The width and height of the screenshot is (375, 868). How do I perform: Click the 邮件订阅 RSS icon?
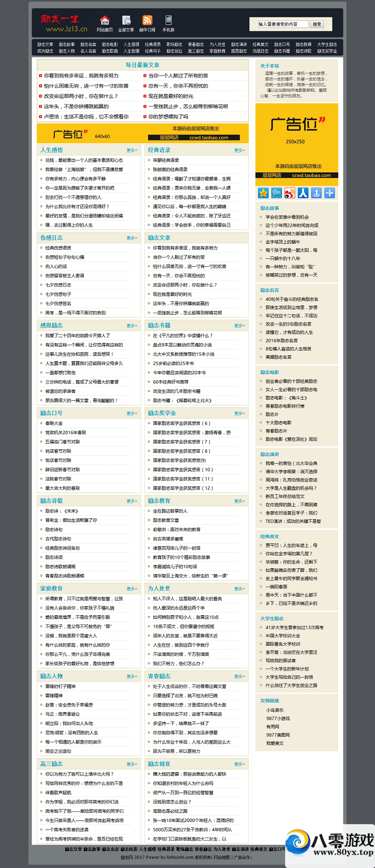tap(147, 20)
